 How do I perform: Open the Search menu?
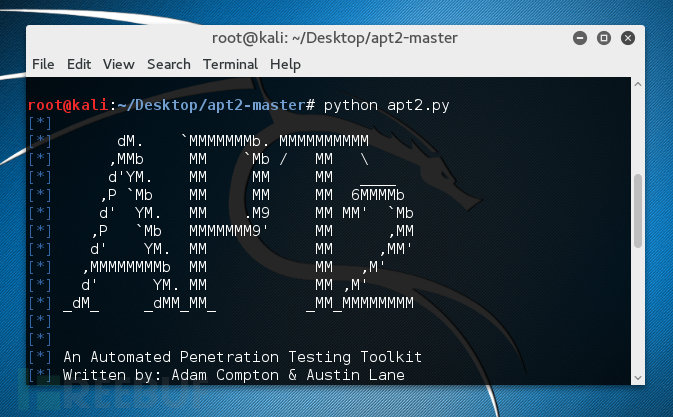[169, 64]
